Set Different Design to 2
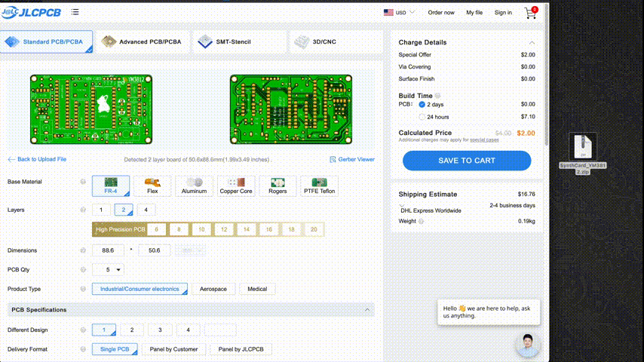 click(132, 330)
